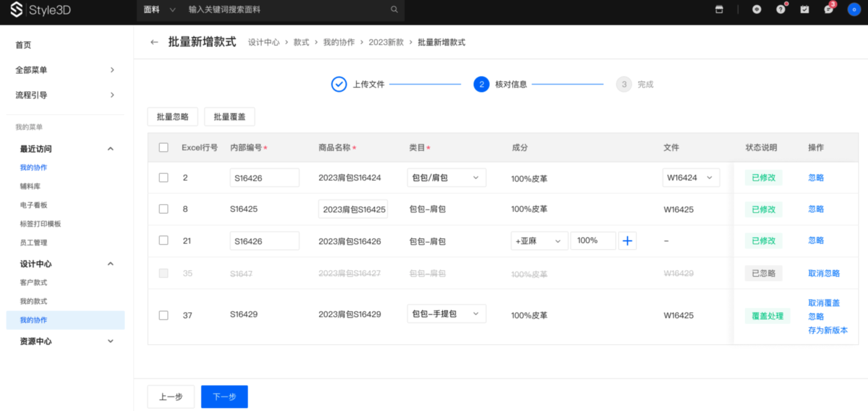Viewport: 868px width, 411px height.
Task: Click 取消忽略 link for row 35
Action: [824, 273]
